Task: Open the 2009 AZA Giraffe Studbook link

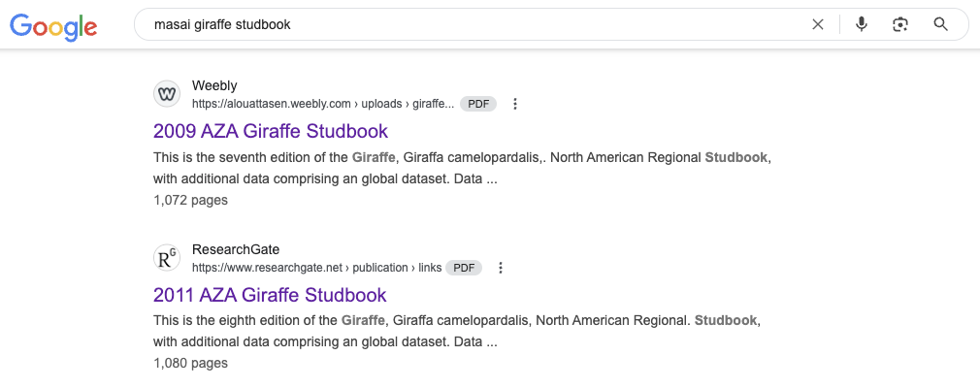Action: pos(271,131)
